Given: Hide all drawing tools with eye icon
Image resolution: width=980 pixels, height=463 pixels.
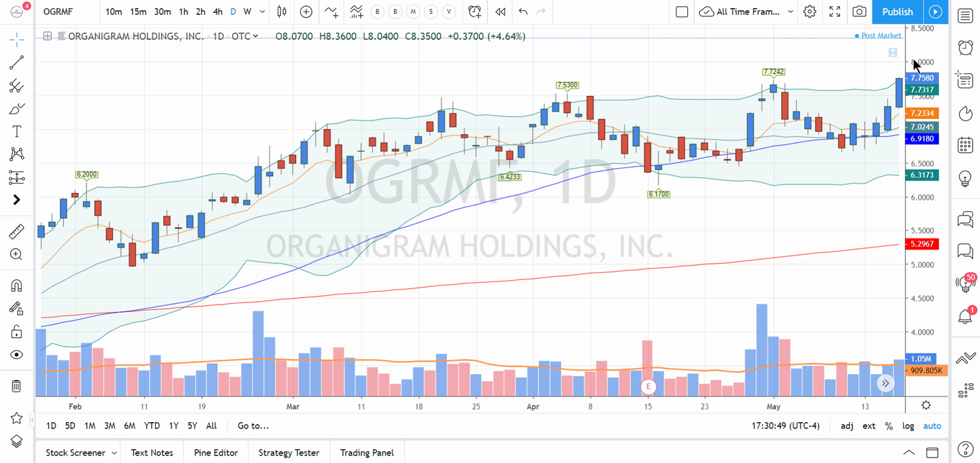Looking at the screenshot, I should point(16,355).
